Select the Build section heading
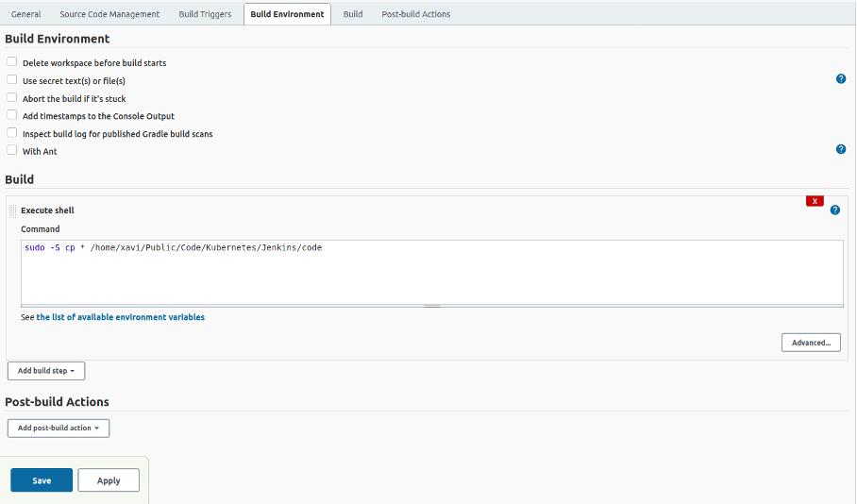 point(19,179)
